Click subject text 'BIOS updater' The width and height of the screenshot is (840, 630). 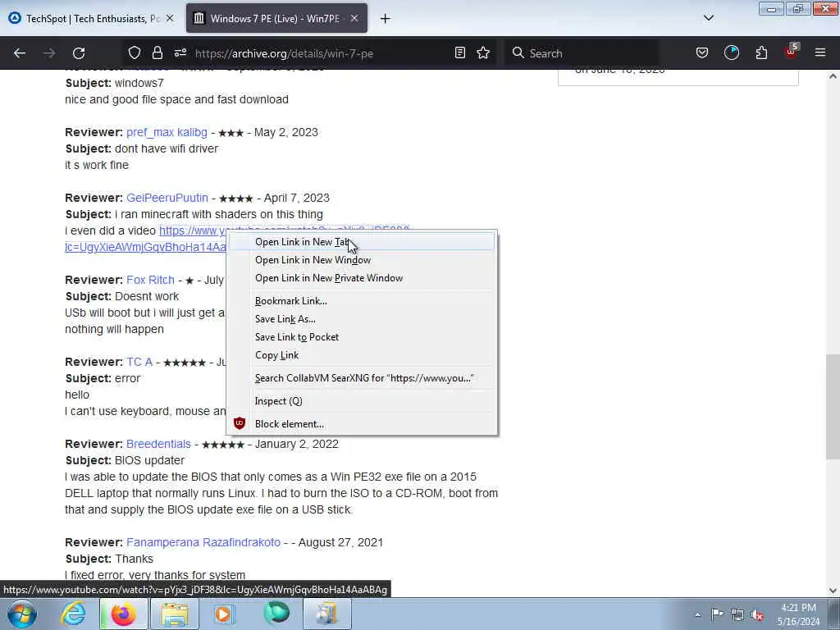tap(149, 460)
